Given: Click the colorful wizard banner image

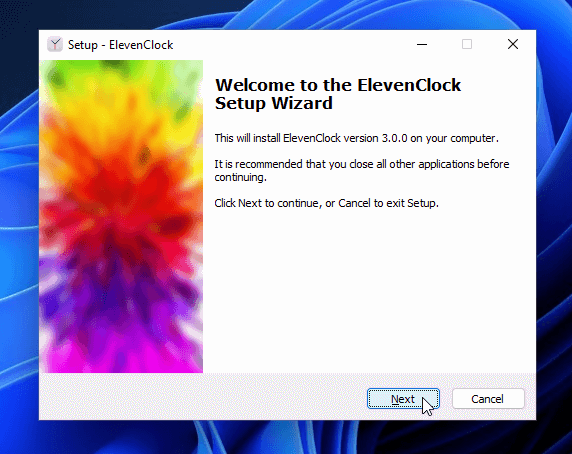Looking at the screenshot, I should tap(121, 217).
